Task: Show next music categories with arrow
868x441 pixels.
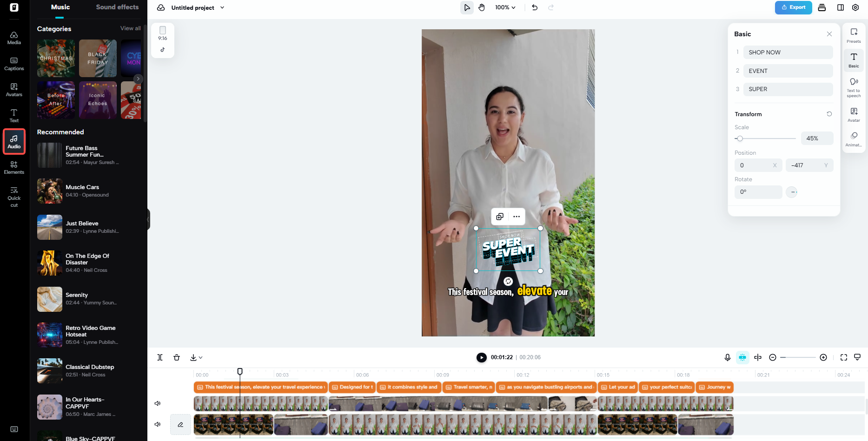Action: coord(138,79)
